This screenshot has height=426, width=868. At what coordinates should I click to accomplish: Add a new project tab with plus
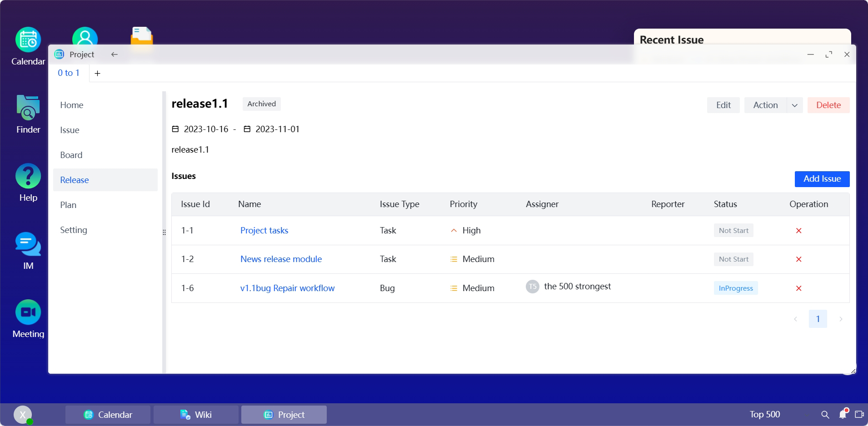tap(97, 73)
